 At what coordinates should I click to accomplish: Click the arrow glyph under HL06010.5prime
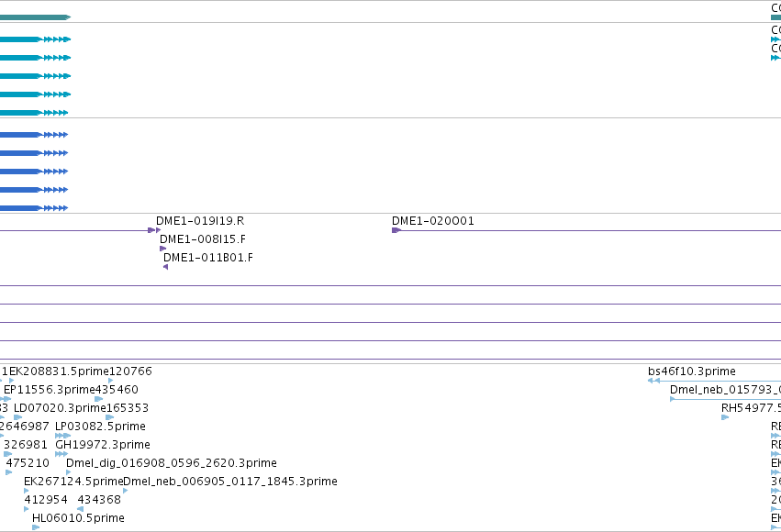point(36,527)
